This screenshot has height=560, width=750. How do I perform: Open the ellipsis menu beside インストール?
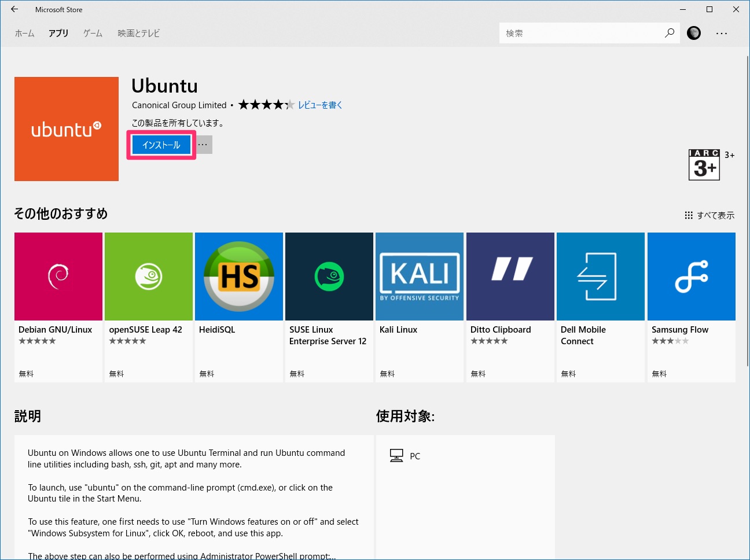(203, 145)
